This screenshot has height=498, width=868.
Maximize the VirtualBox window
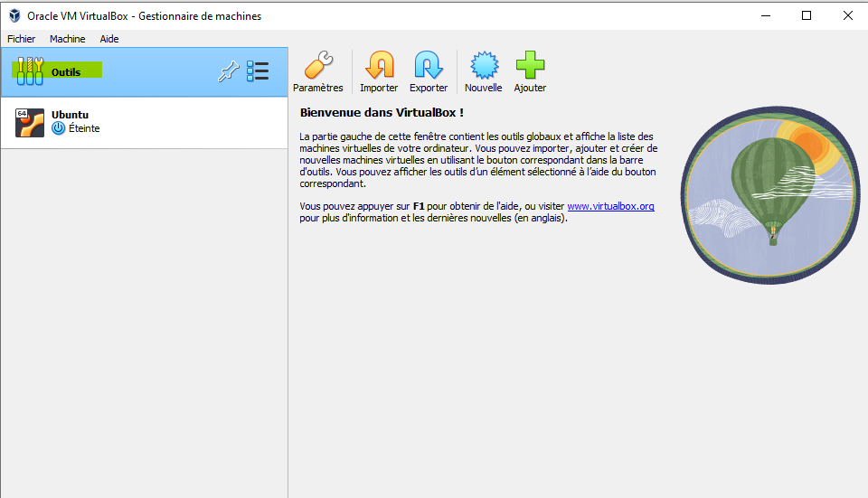(806, 15)
